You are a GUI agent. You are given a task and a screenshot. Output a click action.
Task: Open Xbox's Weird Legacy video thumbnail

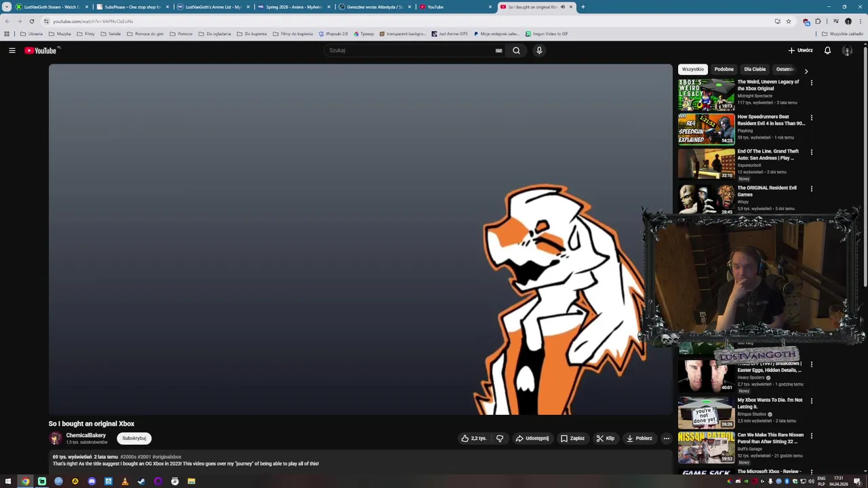coord(706,94)
